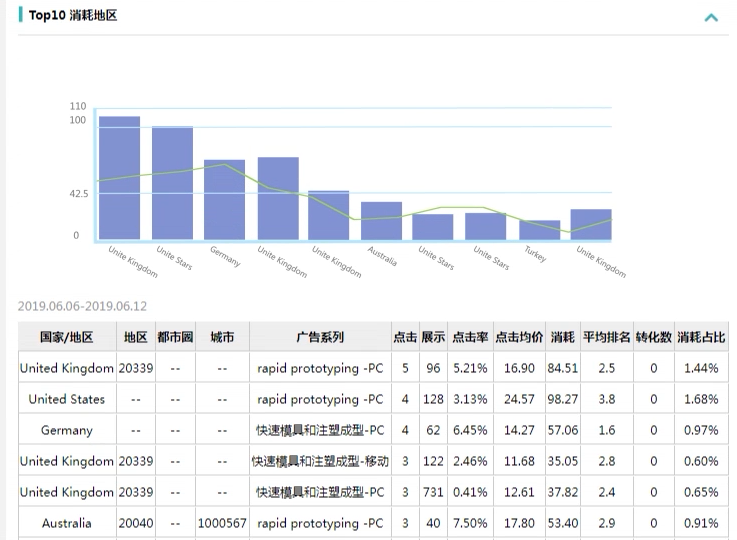Sort by 广告系列 column header
The image size is (737, 540).
click(320, 337)
